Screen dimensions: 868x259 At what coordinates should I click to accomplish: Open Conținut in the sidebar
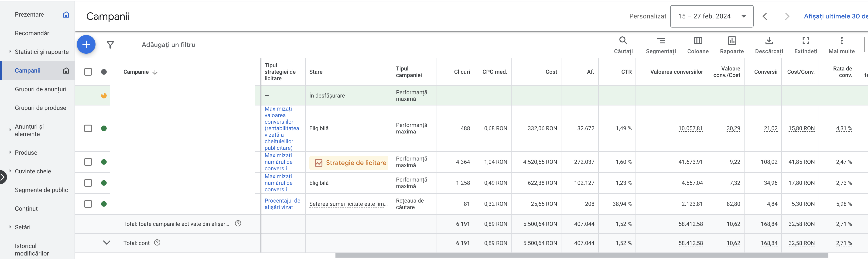coord(26,208)
